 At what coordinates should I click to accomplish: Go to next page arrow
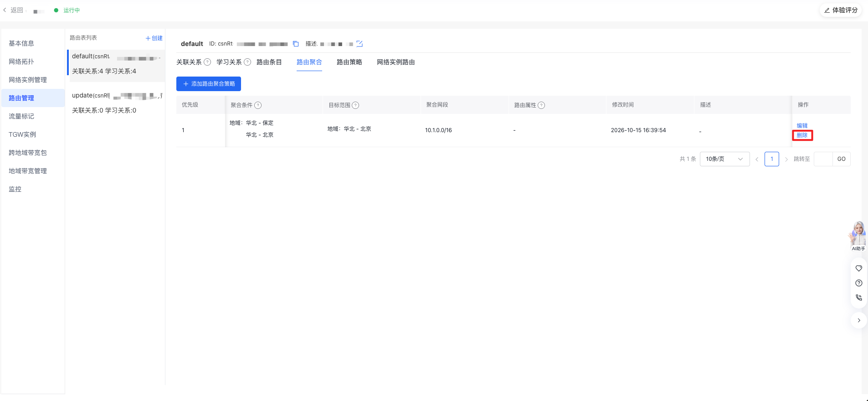tap(786, 159)
